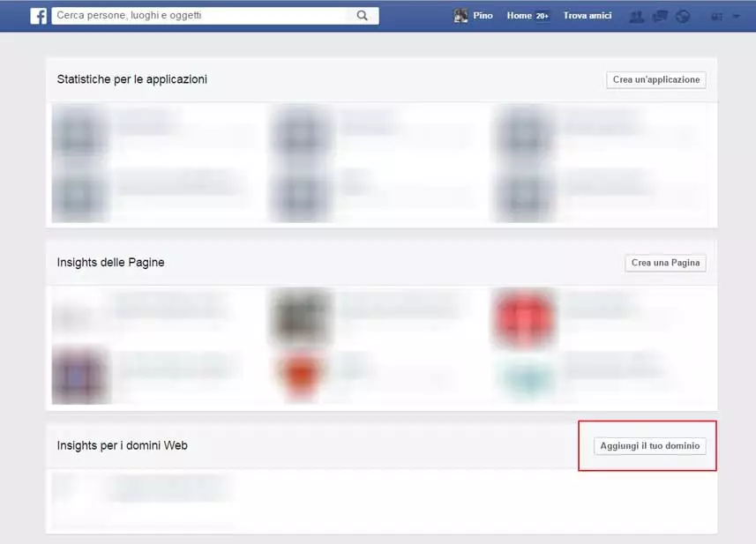Open friend requests from the top bar
The image size is (756, 544).
pos(636,15)
